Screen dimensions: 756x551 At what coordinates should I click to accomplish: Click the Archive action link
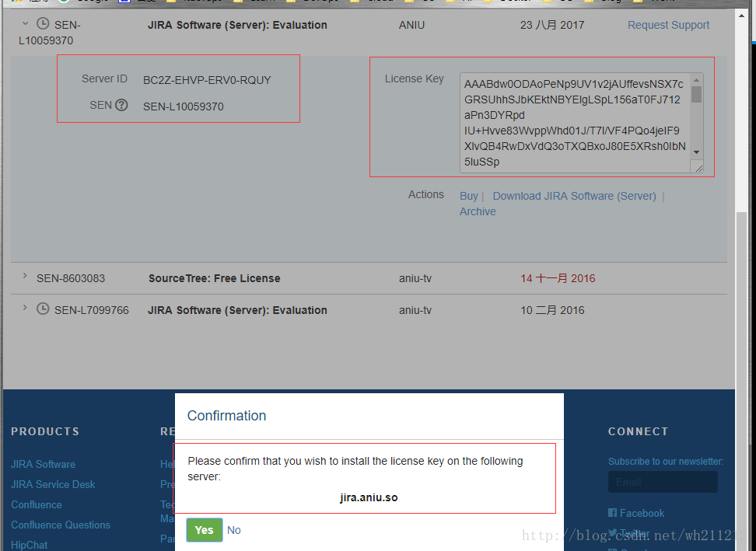478,211
